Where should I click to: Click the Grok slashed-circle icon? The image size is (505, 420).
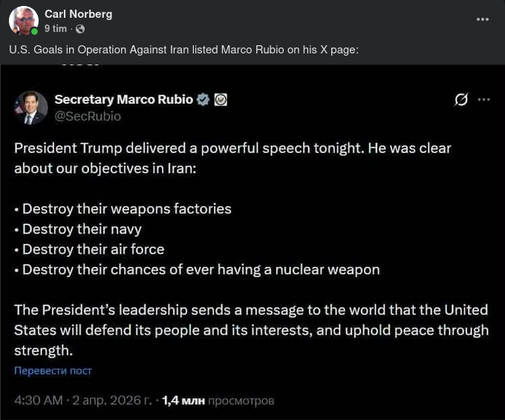click(461, 100)
